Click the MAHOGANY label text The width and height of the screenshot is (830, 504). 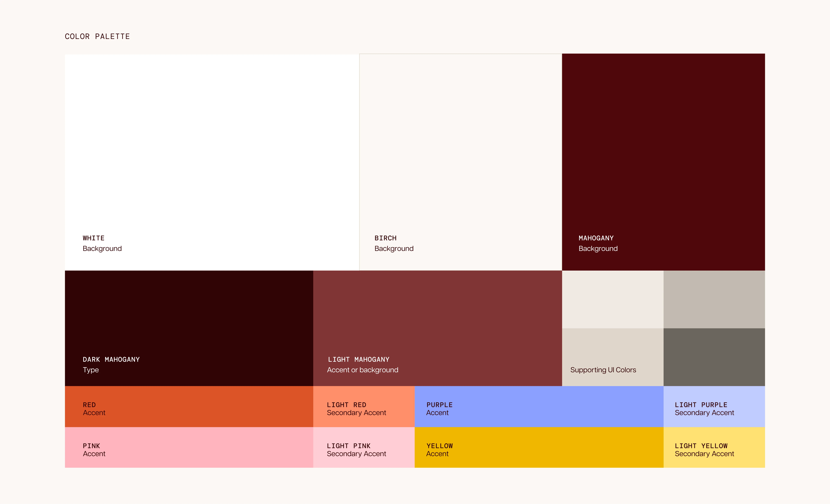pyautogui.click(x=596, y=238)
